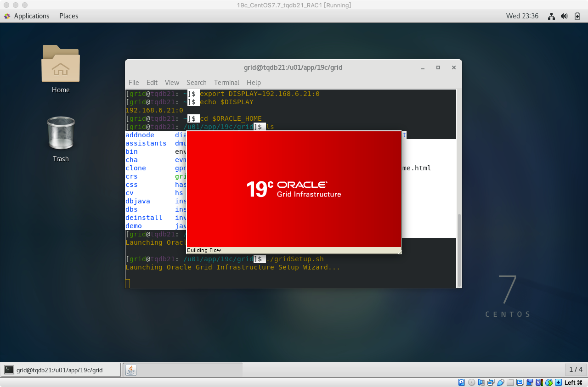The width and height of the screenshot is (588, 387).
Task: Click the Oracle 19c Grid Infrastructure splash image
Action: click(x=294, y=189)
